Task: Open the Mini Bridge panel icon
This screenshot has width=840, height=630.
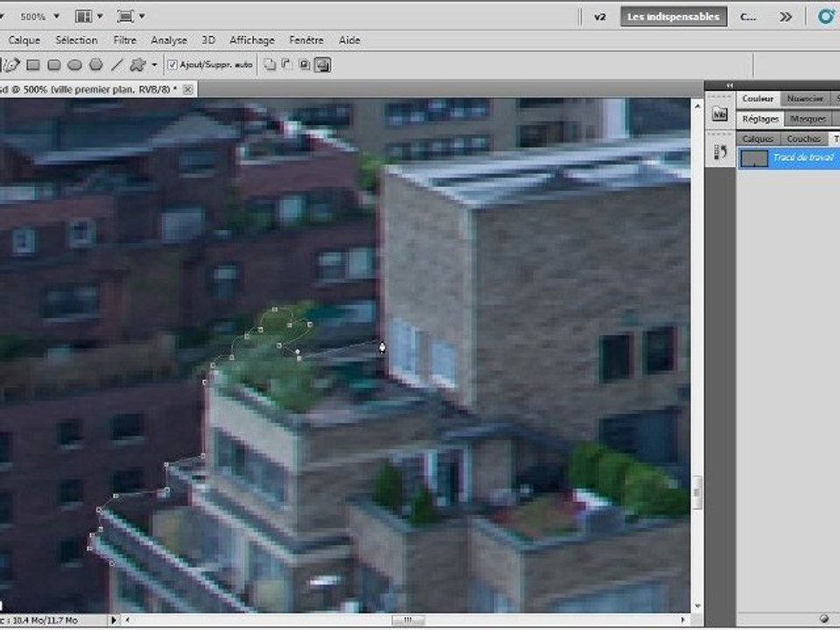Action: coord(719,114)
